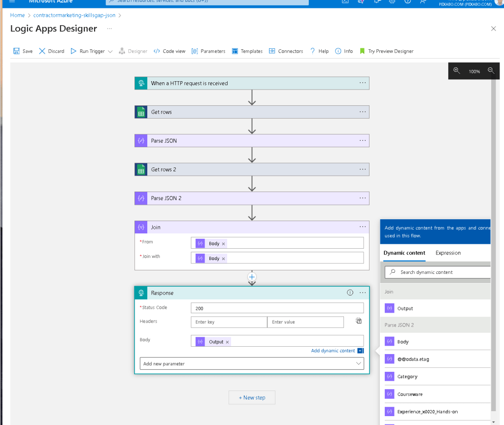The width and height of the screenshot is (504, 425).
Task: Open ellipsis menu of Response action
Action: [x=363, y=293]
